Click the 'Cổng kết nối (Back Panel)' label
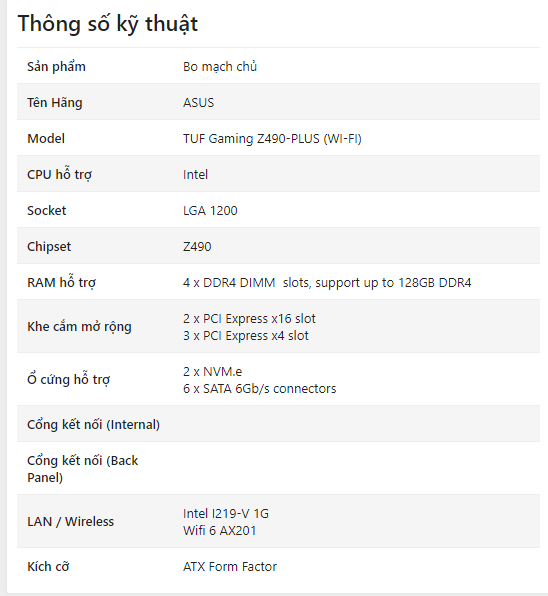 coord(82,469)
